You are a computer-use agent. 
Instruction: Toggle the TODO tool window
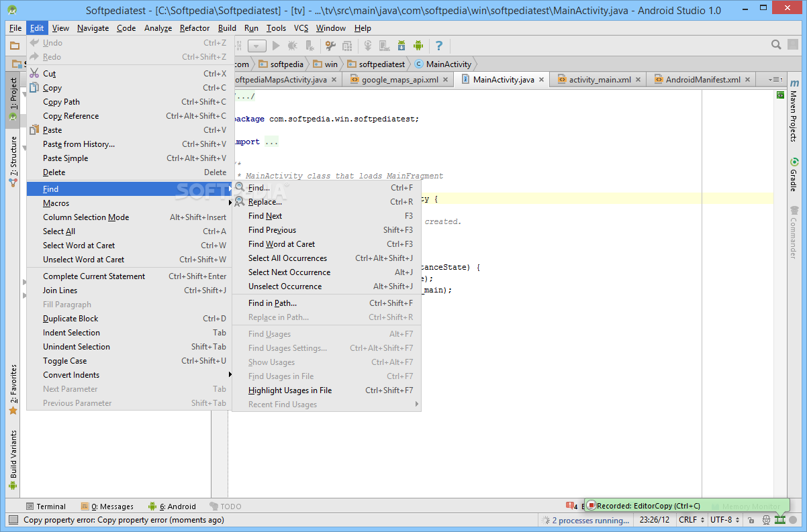(x=226, y=507)
